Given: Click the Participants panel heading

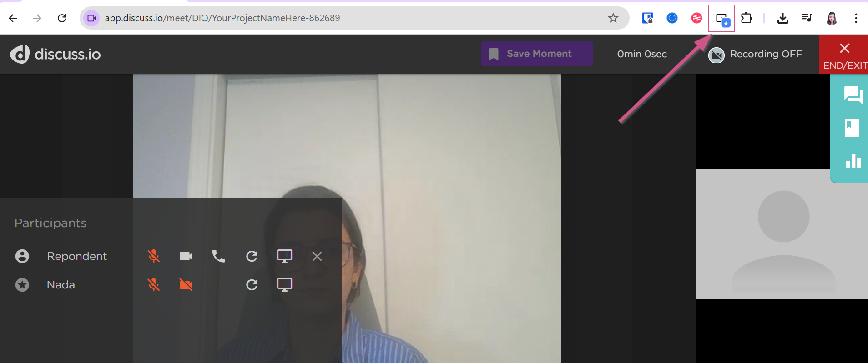Looking at the screenshot, I should [x=50, y=223].
